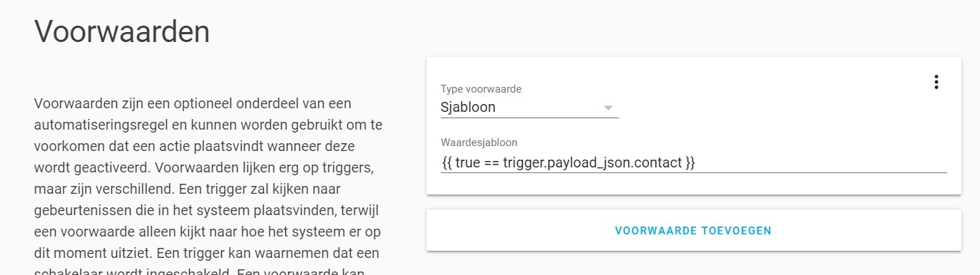Click the VOORWAARDE TOEVOEGEN button
This screenshot has height=275, width=980.
pos(693,231)
